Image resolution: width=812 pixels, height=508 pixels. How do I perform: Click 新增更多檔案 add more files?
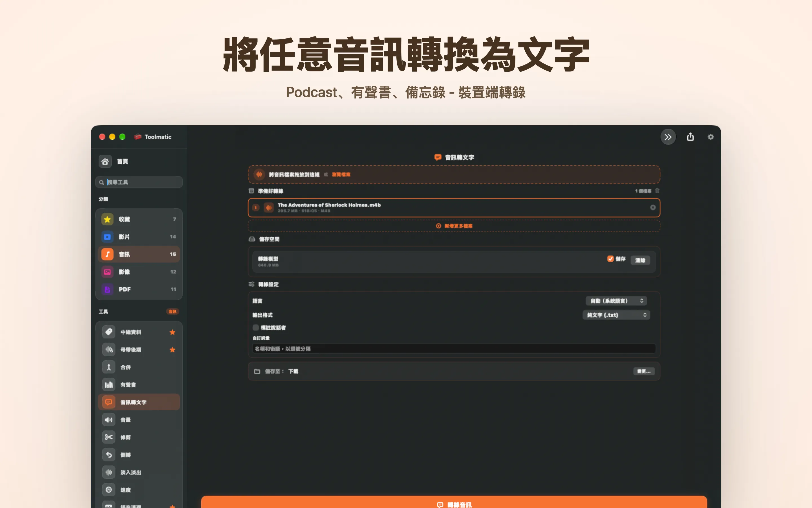454,226
